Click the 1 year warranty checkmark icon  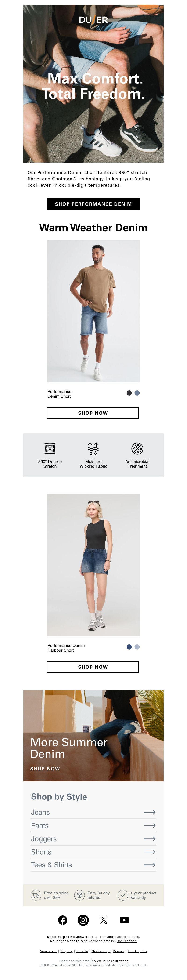[x=123, y=895]
